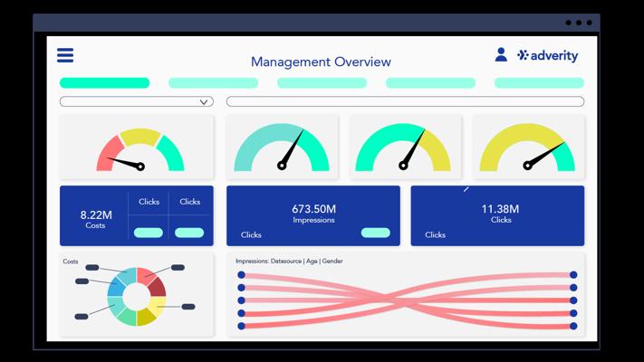
Task: Expand the dropdown chevron under the tabs
Action: coord(204,101)
